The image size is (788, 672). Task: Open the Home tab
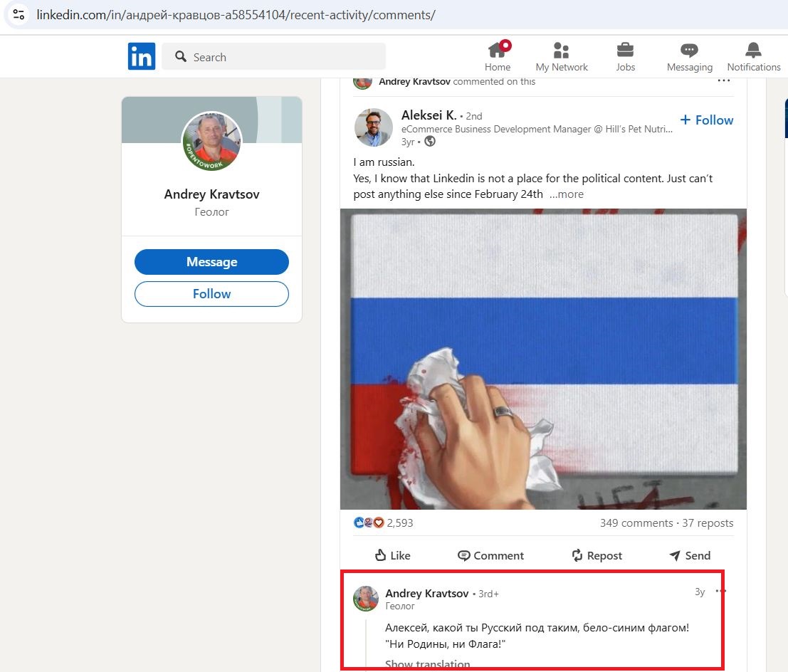[498, 56]
